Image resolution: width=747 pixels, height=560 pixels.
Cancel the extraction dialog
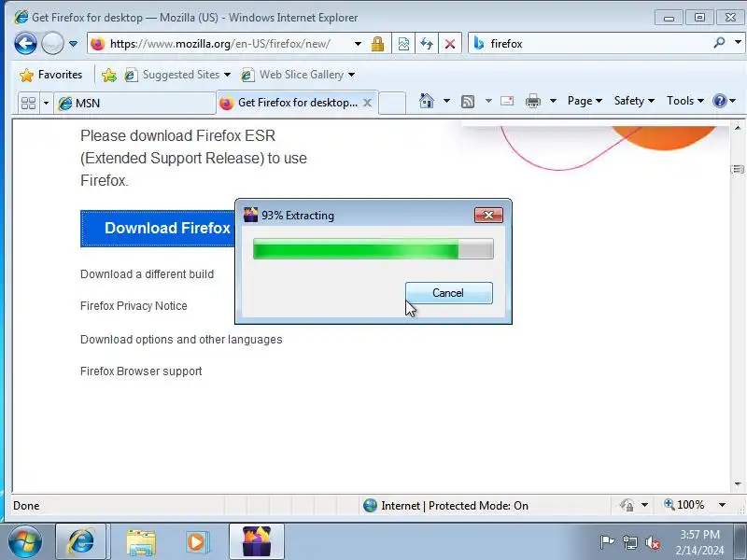click(x=449, y=293)
